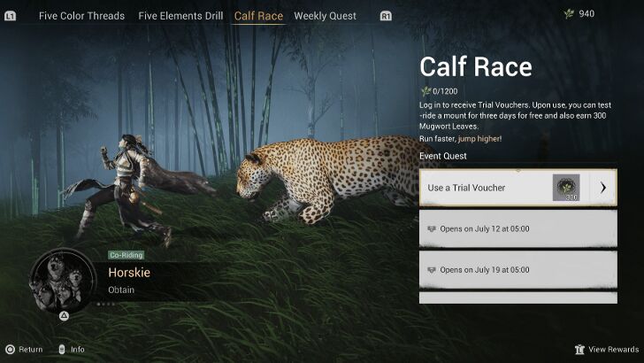
Task: Click the circle Return button icon
Action: point(11,350)
